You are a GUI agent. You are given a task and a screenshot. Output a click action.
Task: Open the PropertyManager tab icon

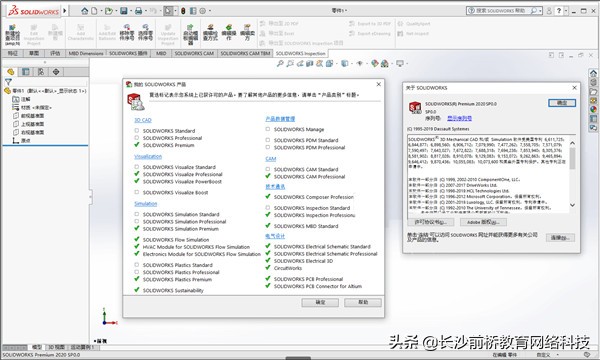(x=25, y=72)
